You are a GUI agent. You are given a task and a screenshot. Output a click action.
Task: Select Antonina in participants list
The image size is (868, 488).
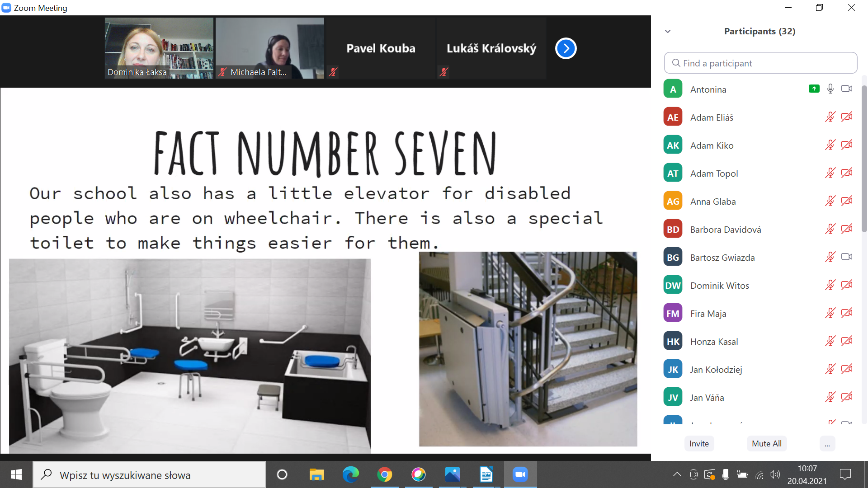(x=760, y=89)
